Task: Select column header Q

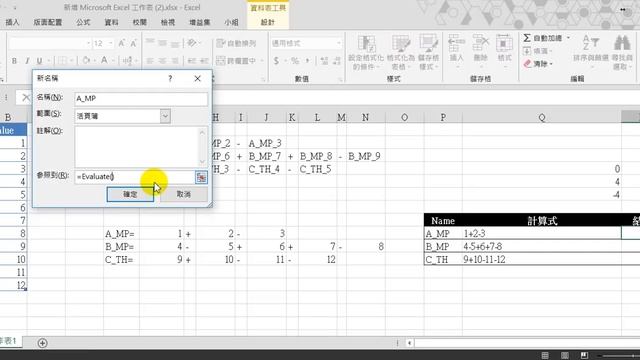Action: click(x=542, y=118)
